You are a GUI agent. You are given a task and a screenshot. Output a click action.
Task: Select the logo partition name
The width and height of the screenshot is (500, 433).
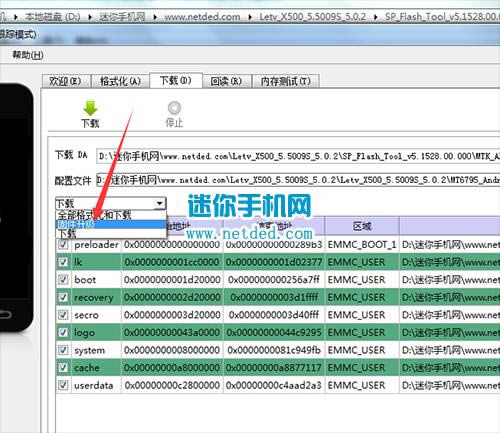pyautogui.click(x=84, y=333)
